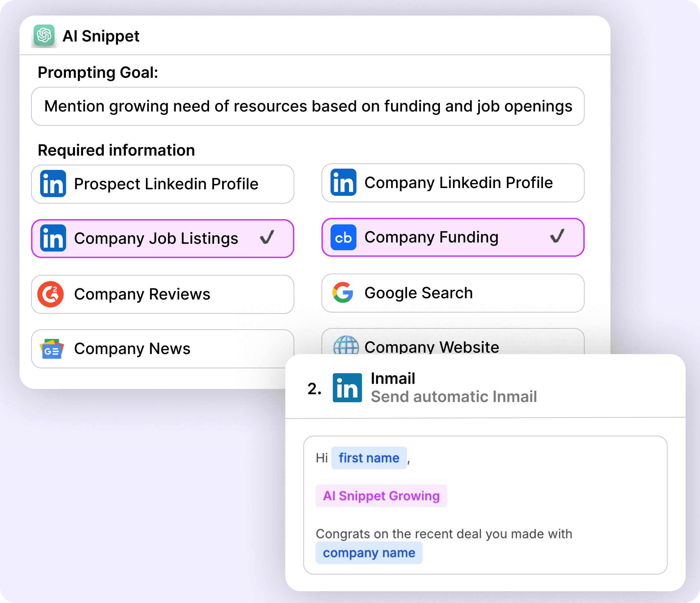The image size is (700, 603).
Task: Enable Company Reviews as a data source
Action: pos(162,294)
